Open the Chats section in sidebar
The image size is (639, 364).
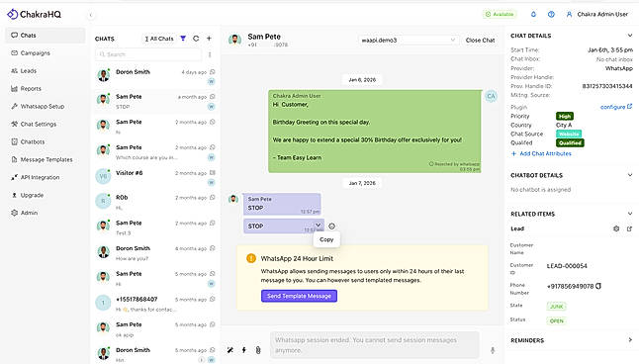(45, 36)
